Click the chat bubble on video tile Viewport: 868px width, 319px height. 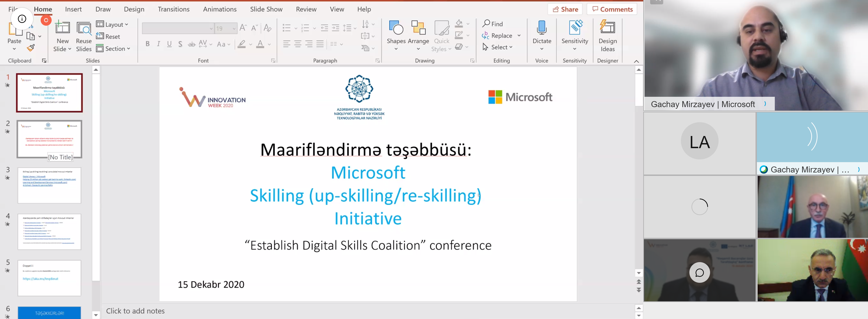tap(699, 272)
